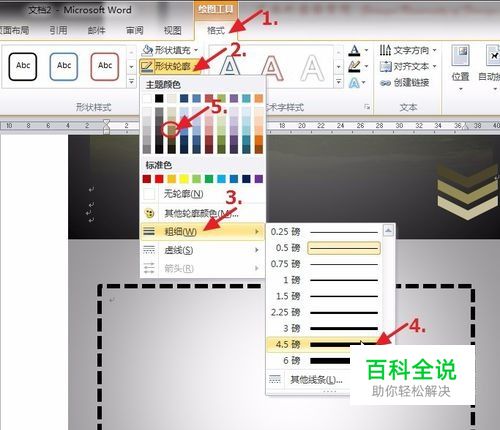Click the 形状轮廓 button
Viewport: 500px width, 430px height.
[x=170, y=66]
